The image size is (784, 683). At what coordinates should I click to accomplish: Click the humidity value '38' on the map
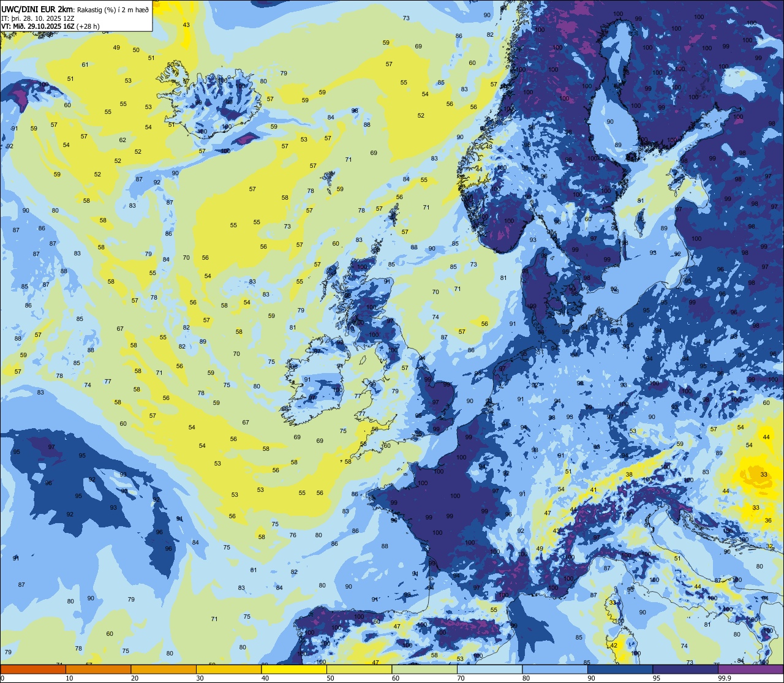[628, 475]
